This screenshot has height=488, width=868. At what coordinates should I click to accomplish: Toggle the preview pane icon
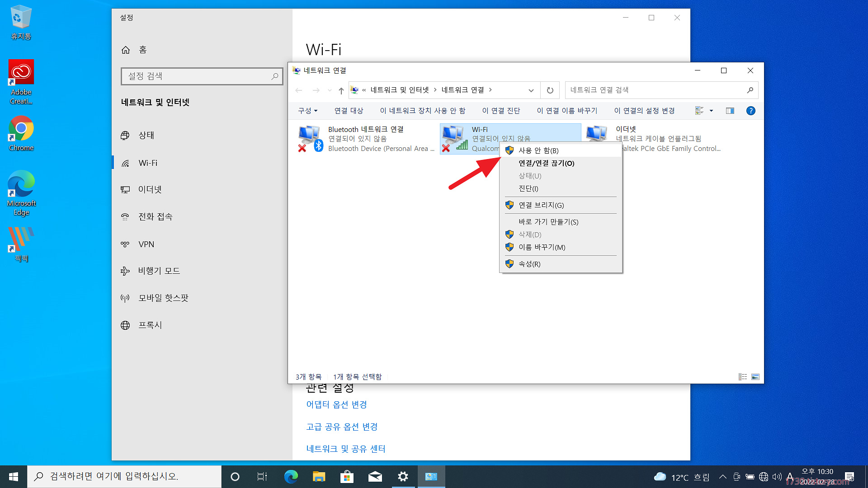pyautogui.click(x=730, y=111)
